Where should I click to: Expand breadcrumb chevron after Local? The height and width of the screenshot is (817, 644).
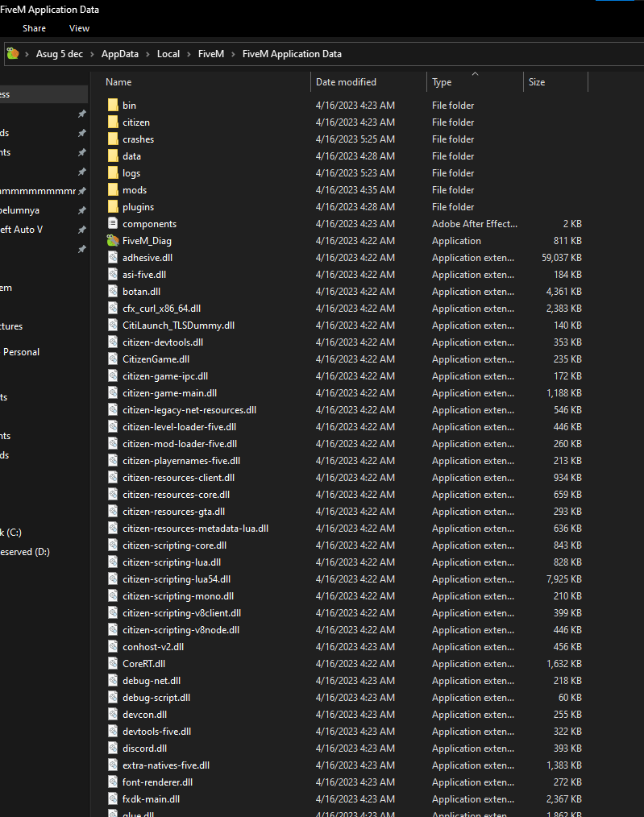click(x=189, y=54)
